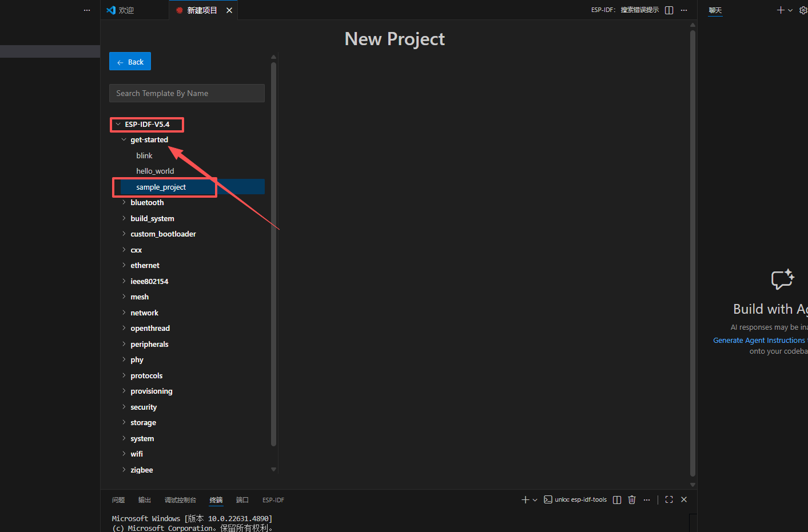Open the wifi examples category
808x532 pixels.
[x=137, y=454]
